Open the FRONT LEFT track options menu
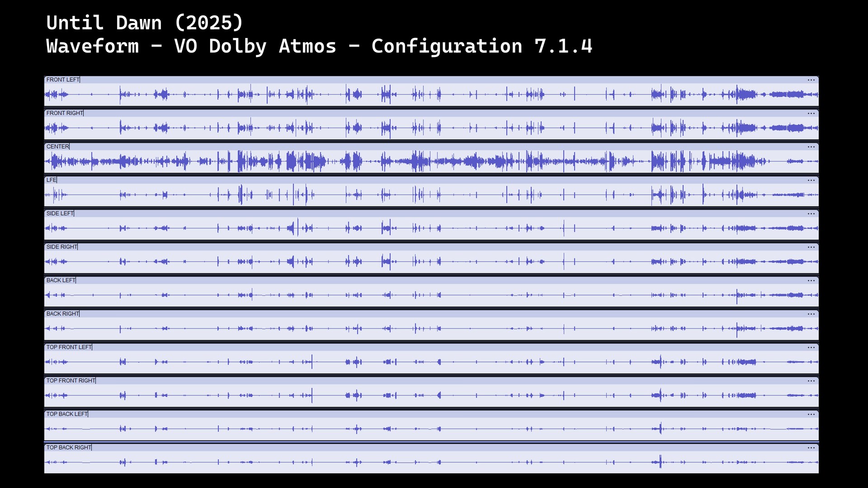The width and height of the screenshot is (868, 488). coord(811,80)
